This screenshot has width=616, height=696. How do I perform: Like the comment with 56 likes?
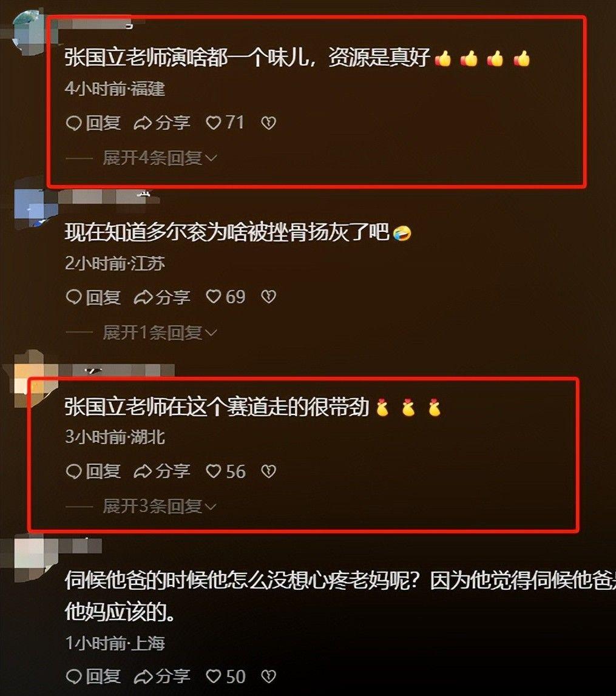tap(225, 471)
